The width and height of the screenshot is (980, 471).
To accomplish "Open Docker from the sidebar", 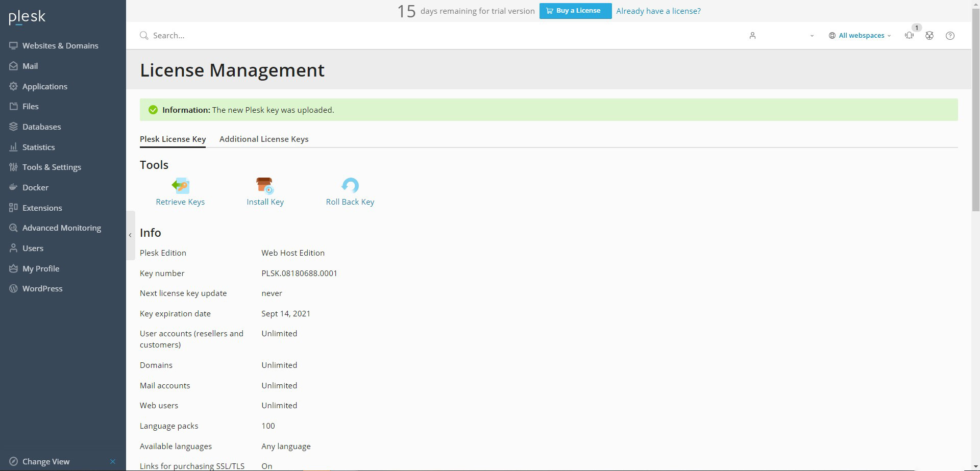I will 35,187.
